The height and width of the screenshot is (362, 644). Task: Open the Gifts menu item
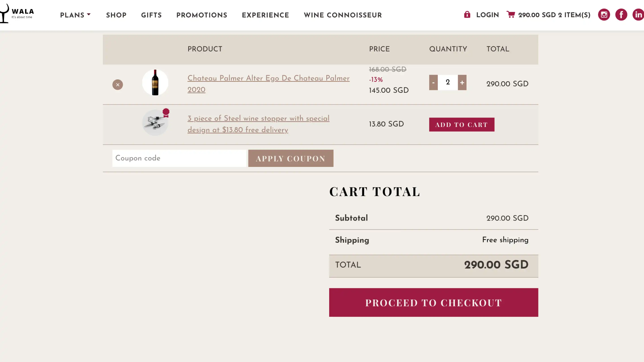coord(151,15)
